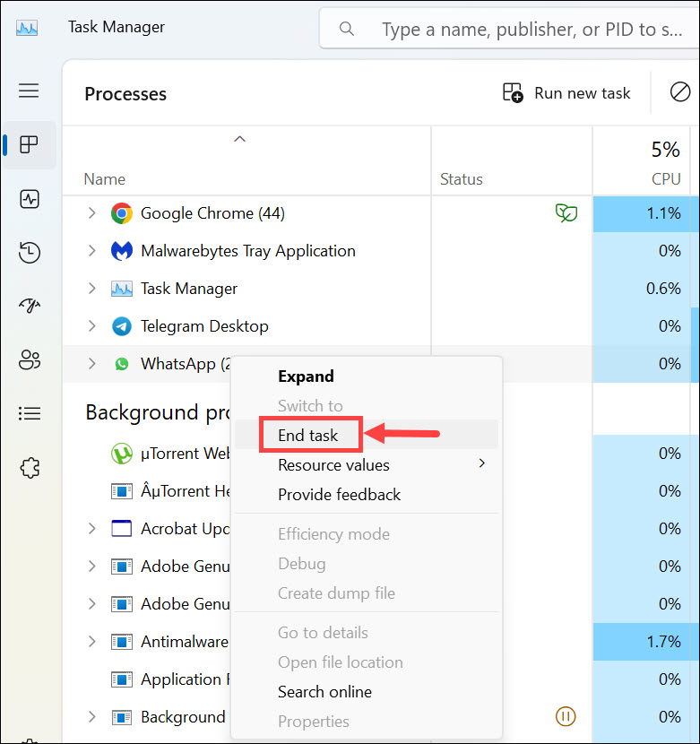Open the hamburger navigation menu
The width and height of the screenshot is (700, 744).
pyautogui.click(x=29, y=91)
